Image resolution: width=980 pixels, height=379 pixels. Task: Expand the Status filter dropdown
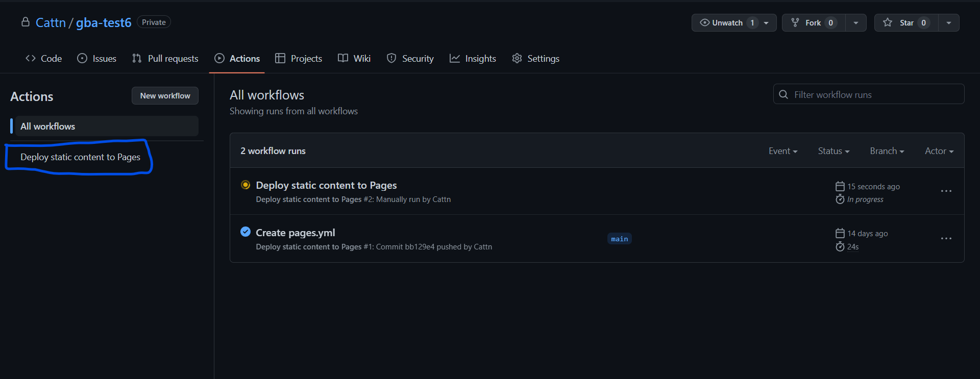pos(833,151)
